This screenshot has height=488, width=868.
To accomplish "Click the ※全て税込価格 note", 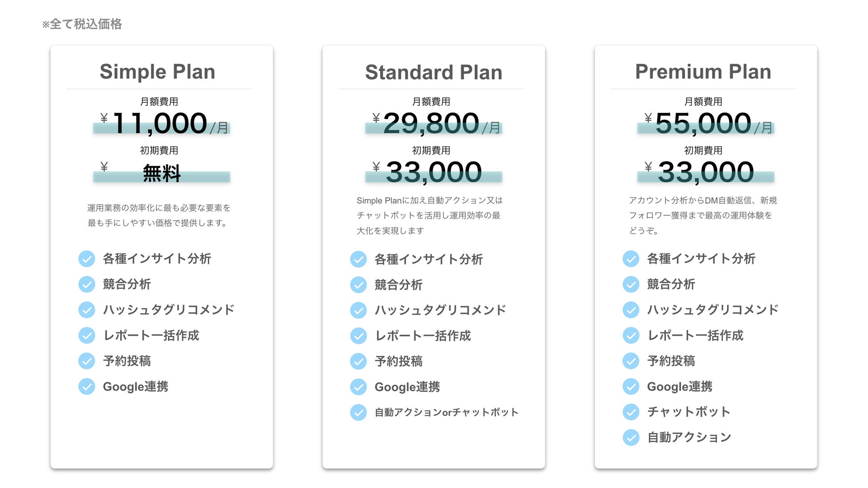I will [82, 24].
